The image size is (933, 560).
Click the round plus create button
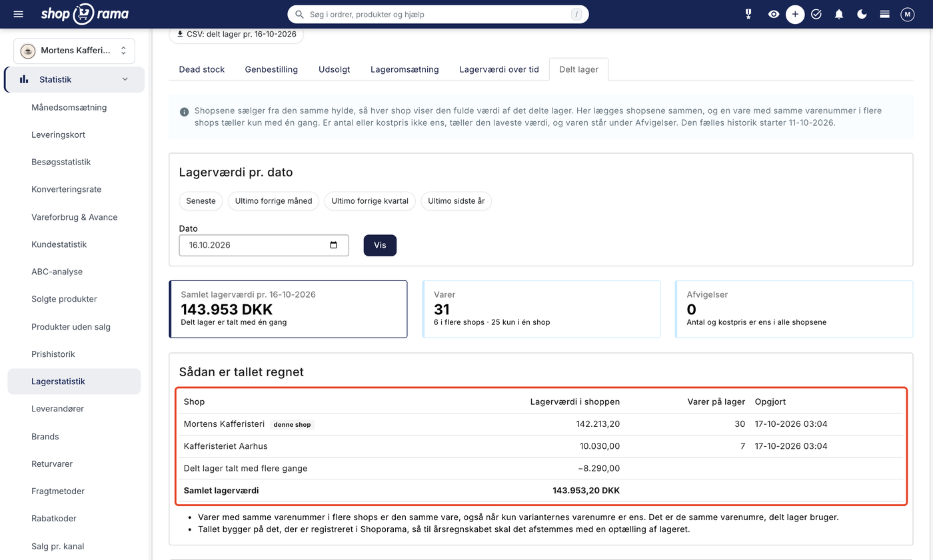(x=795, y=14)
